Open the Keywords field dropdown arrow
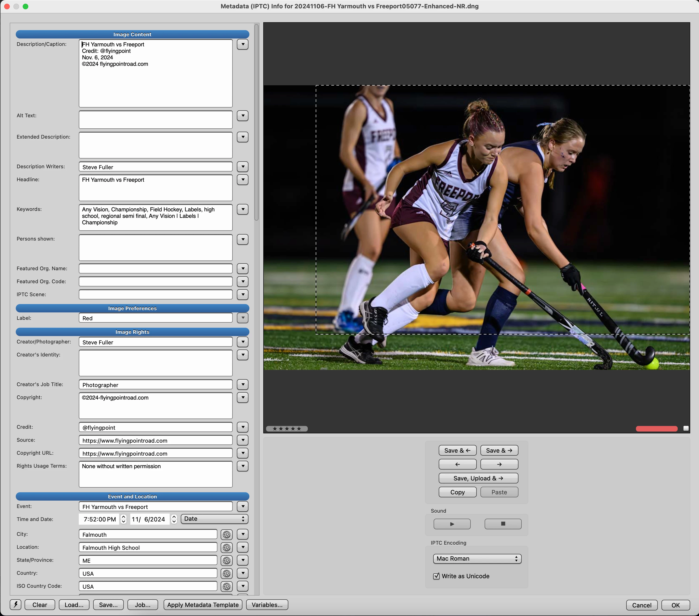This screenshot has width=699, height=616. pyautogui.click(x=242, y=209)
